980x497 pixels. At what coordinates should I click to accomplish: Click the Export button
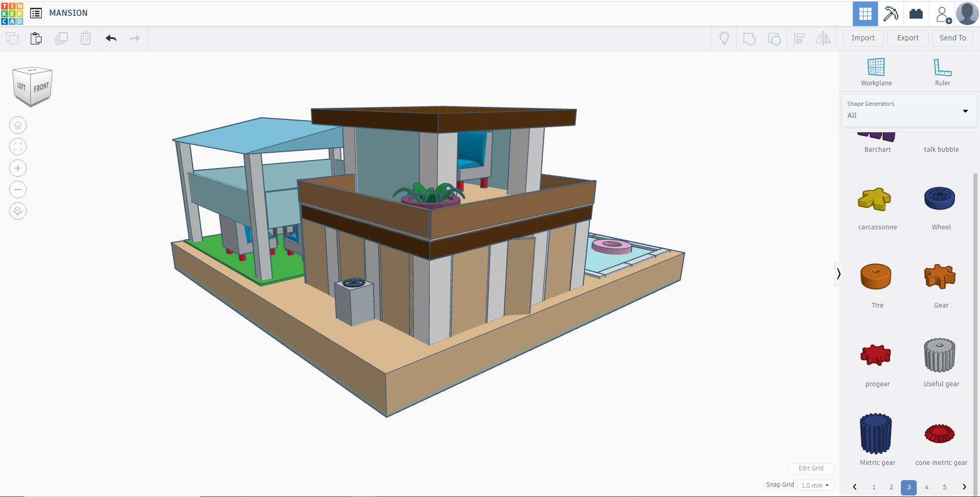908,38
